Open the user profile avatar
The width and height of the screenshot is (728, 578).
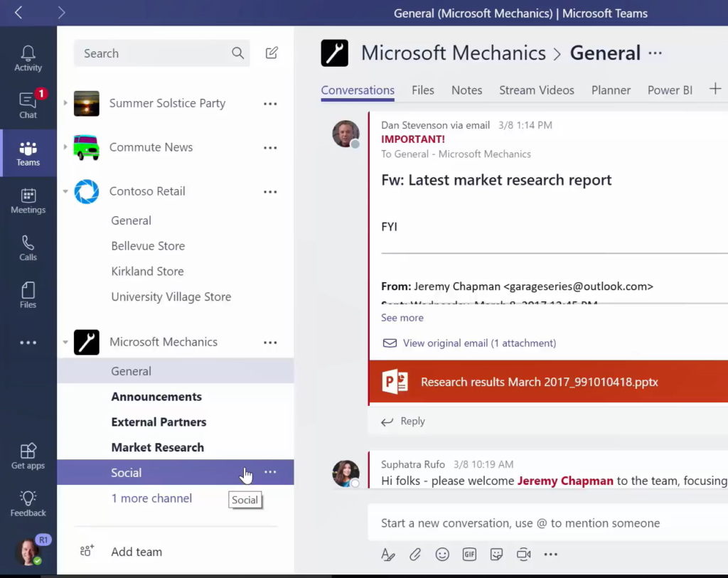click(28, 552)
